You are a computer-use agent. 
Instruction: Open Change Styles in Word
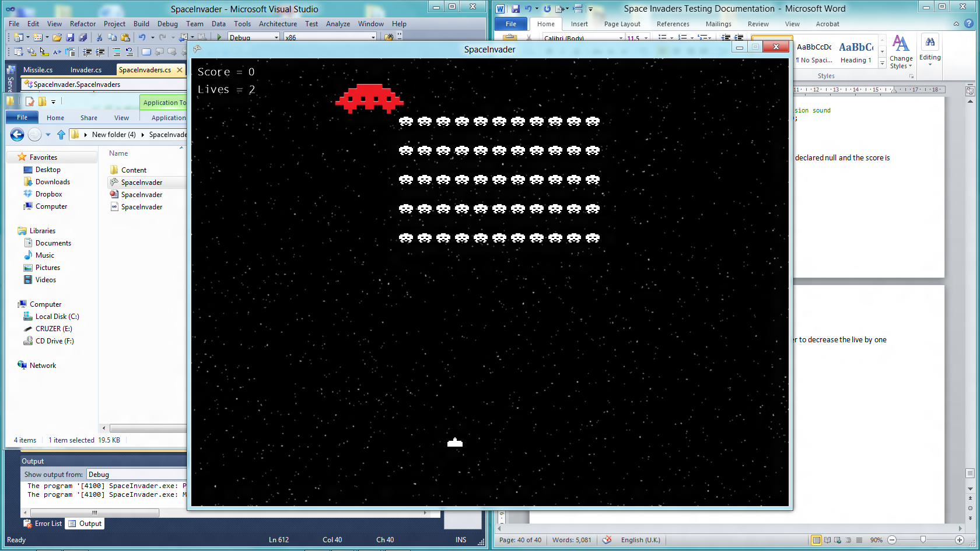901,52
